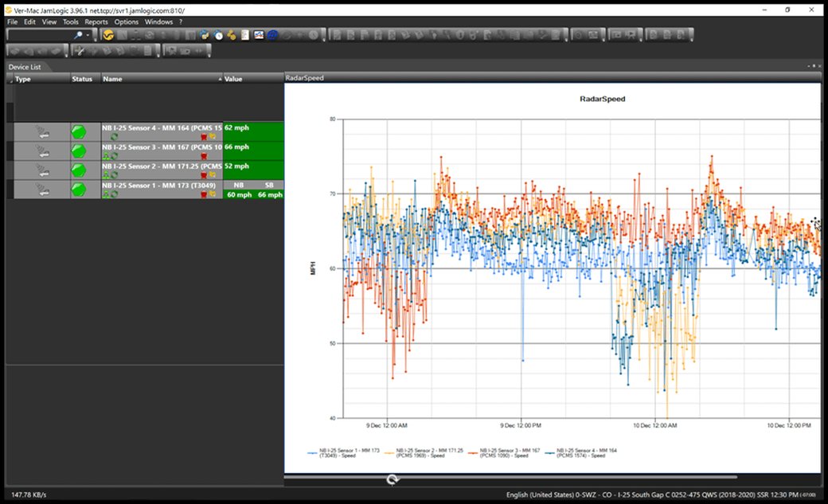Click green status hexagon for Sensor 4
Image resolution: width=828 pixels, height=504 pixels.
pos(79,131)
